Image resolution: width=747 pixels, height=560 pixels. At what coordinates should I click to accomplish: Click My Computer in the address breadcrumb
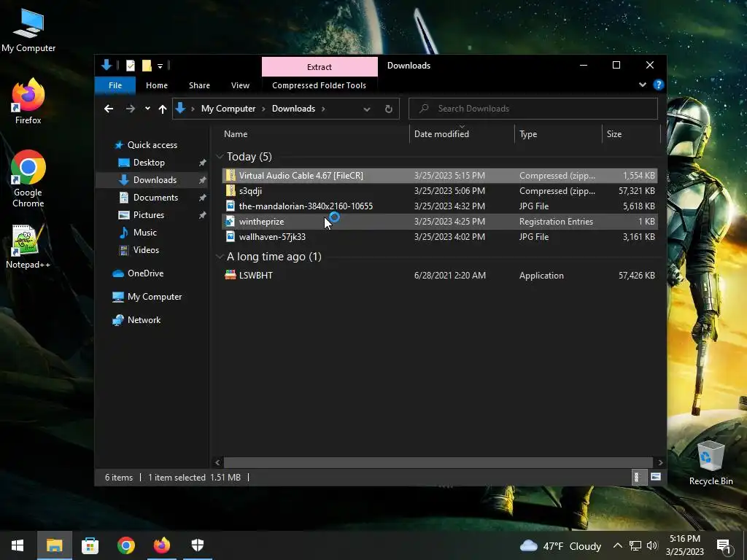click(228, 109)
